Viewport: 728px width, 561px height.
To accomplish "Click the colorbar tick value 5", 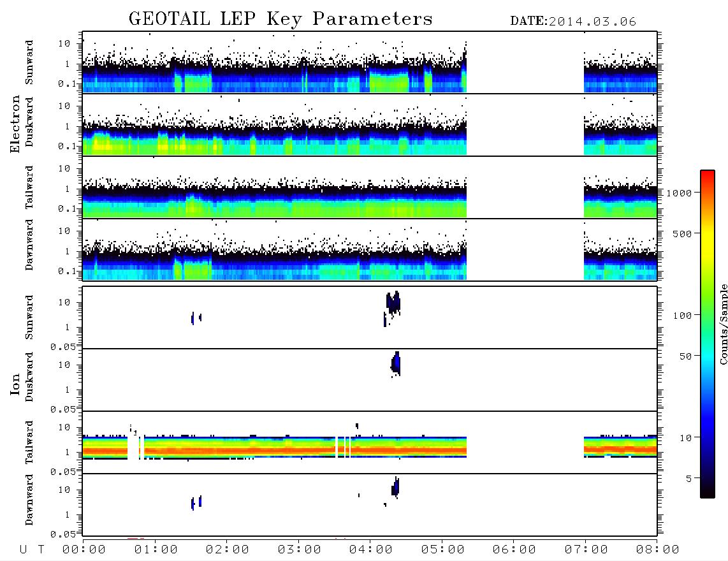I will [x=688, y=479].
